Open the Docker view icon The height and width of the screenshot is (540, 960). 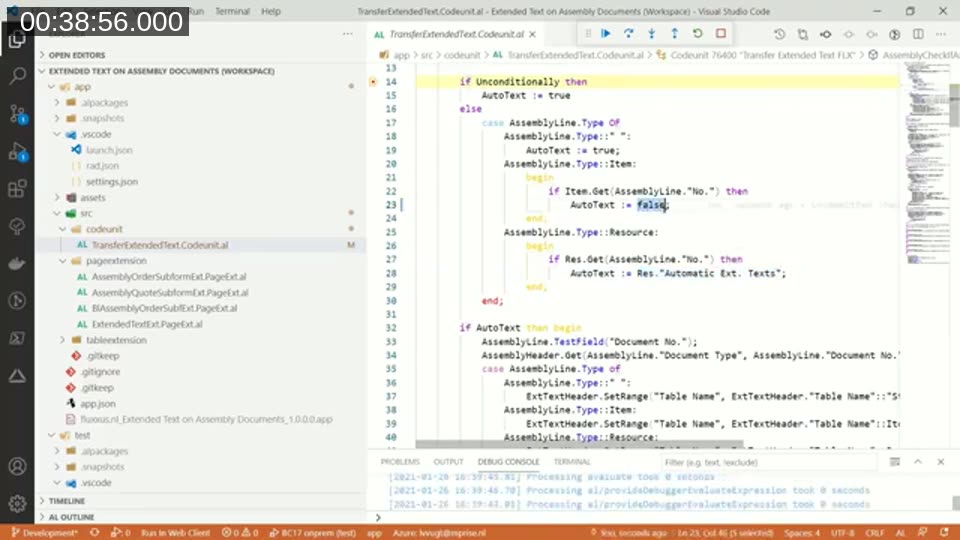click(x=17, y=263)
